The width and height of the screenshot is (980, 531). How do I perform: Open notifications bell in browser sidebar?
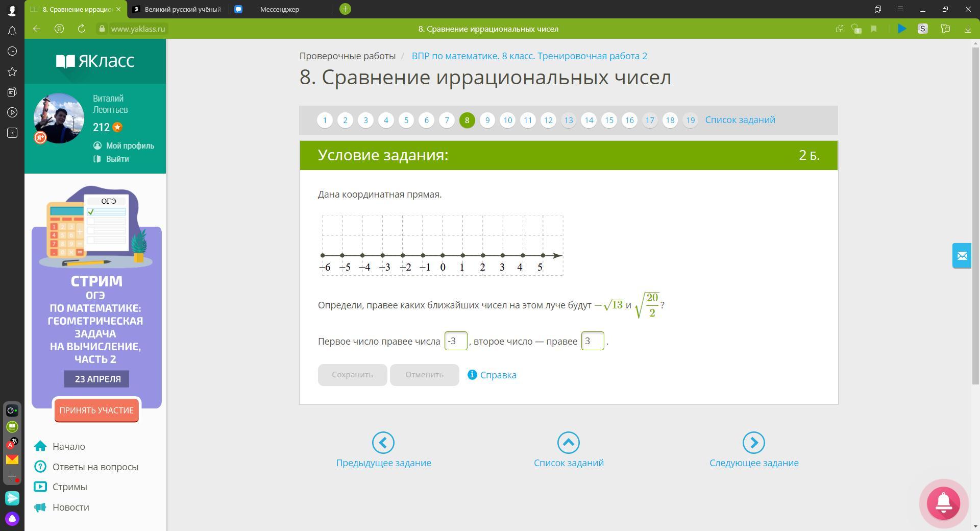(x=12, y=31)
